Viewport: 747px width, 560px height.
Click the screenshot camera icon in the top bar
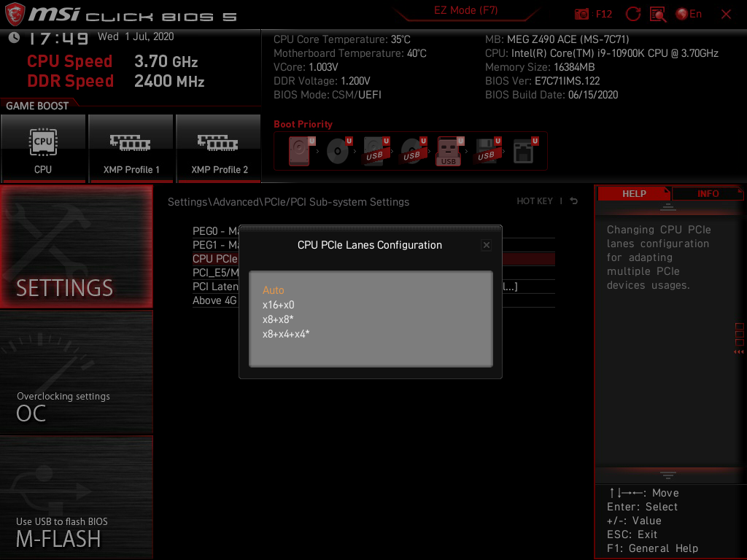coord(582,14)
